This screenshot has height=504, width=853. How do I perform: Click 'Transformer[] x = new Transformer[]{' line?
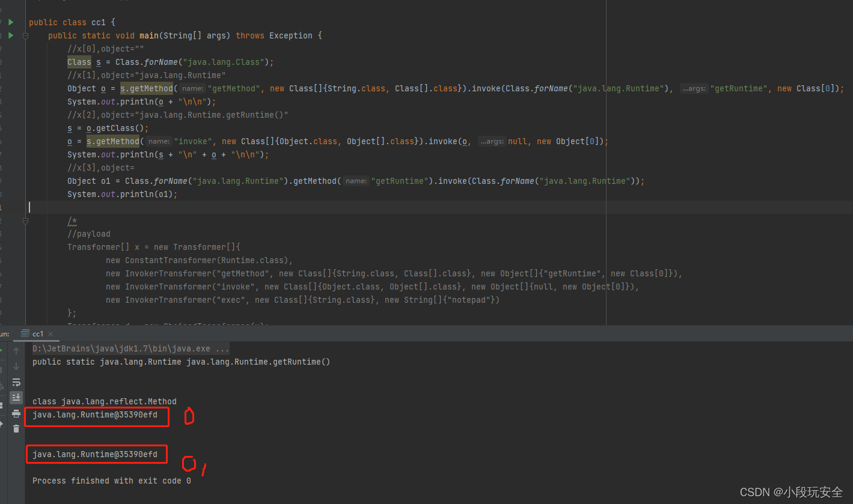coord(154,247)
